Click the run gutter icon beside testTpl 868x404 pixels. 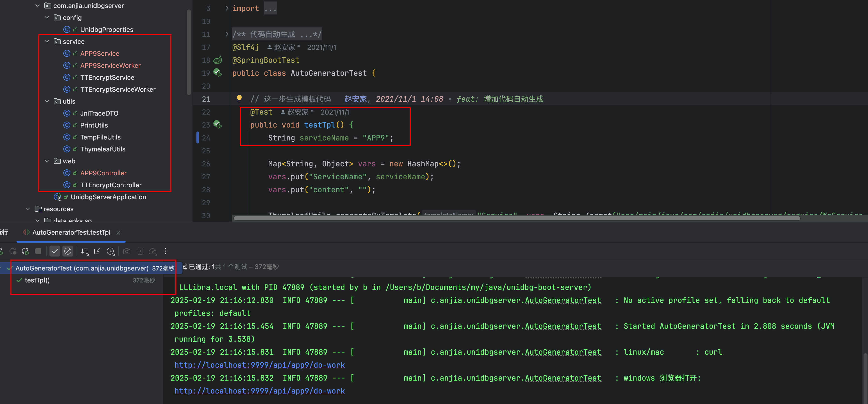(218, 125)
